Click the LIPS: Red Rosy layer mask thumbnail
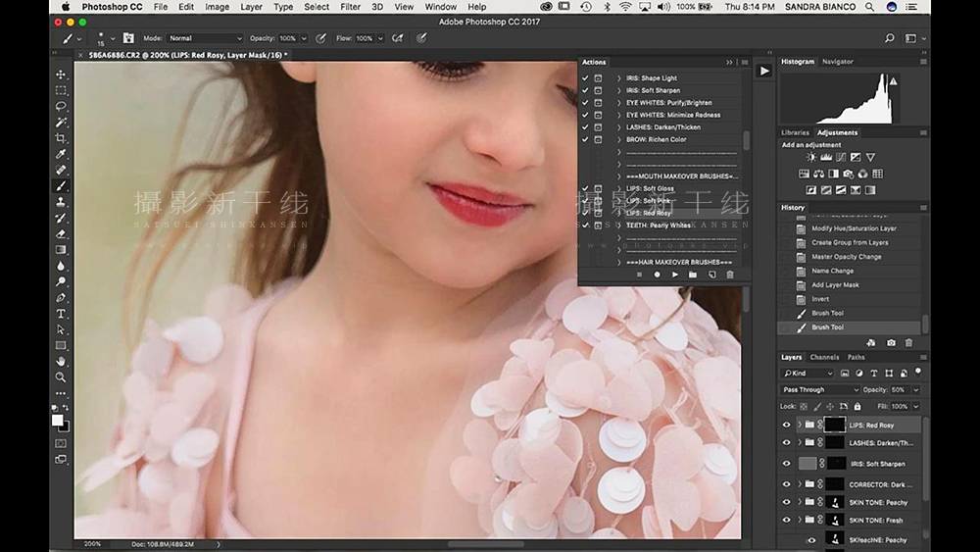 point(834,426)
